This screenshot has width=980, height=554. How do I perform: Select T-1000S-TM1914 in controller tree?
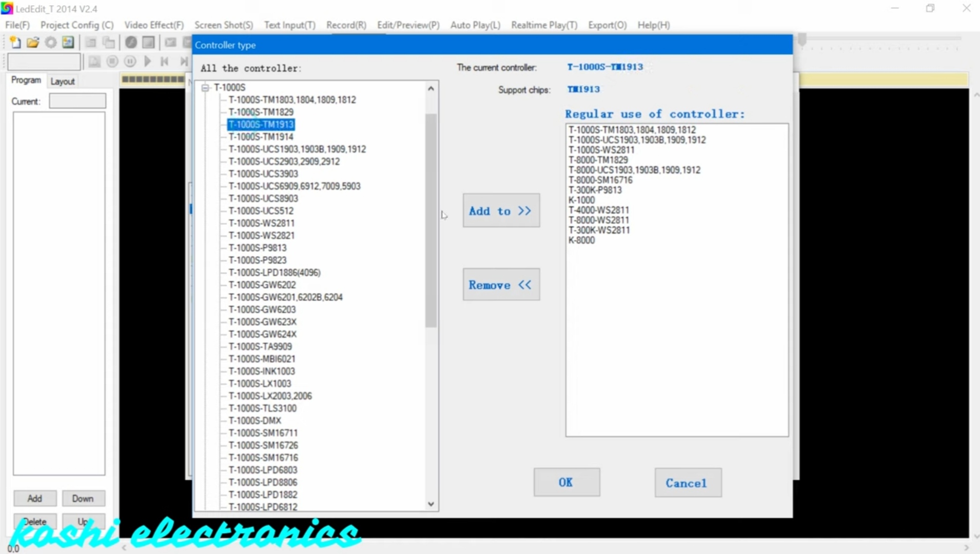pyautogui.click(x=261, y=136)
